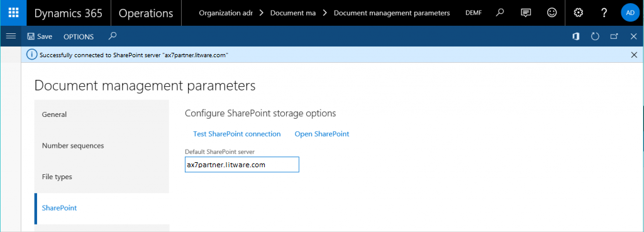
Task: Click Document management parameters breadcrumb
Action: point(392,13)
